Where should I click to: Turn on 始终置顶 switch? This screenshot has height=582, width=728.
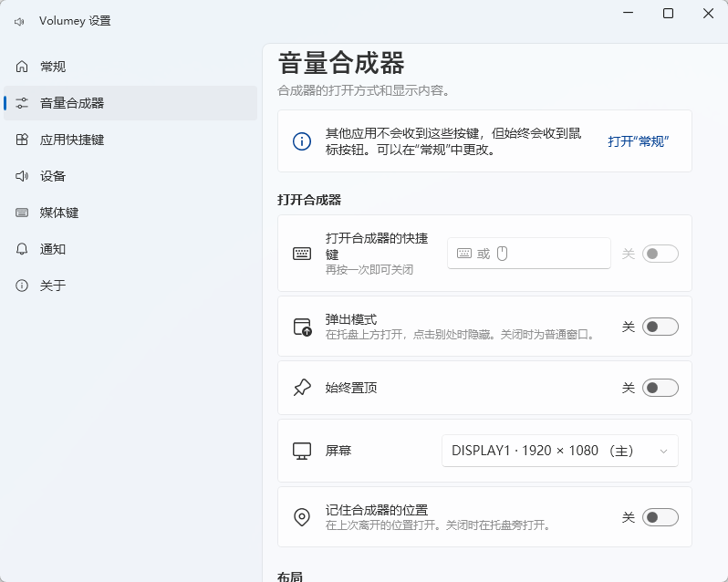click(660, 388)
